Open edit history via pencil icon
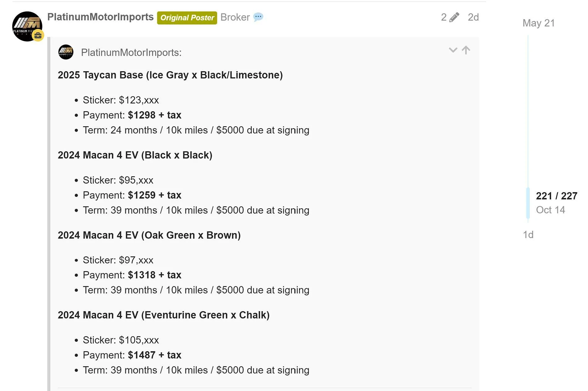This screenshot has width=588, height=391. point(454,17)
